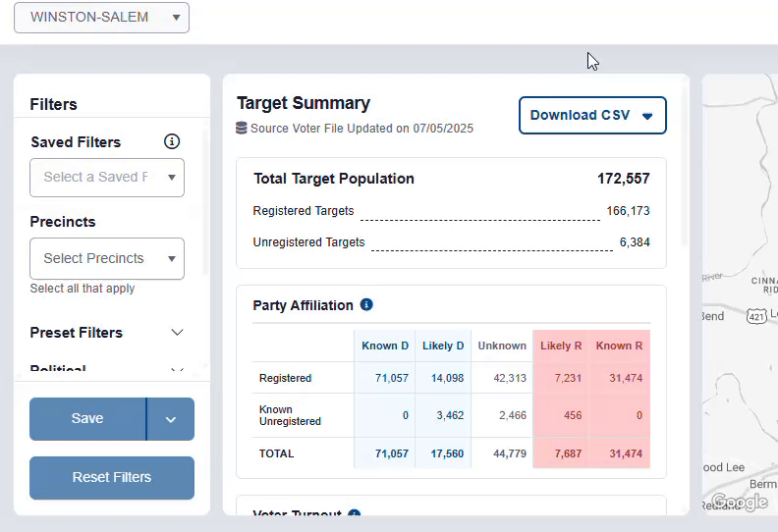Open the Download CSV dropdown

pos(592,116)
